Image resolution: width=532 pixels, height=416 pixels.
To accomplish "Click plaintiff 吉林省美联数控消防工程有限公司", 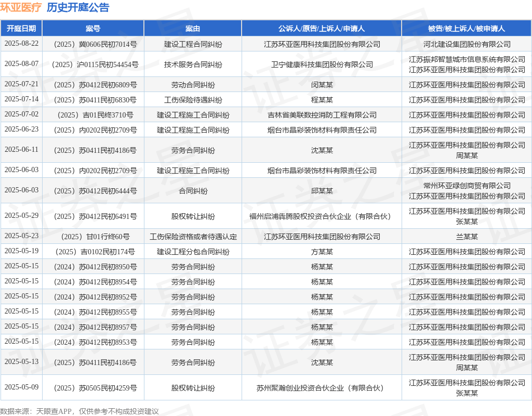I will [322, 115].
